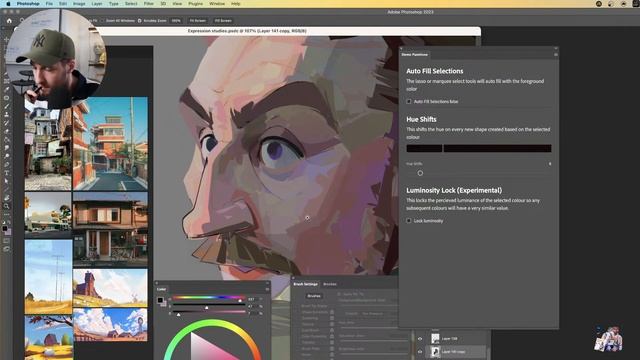Viewport: 640px width, 360px height.
Task: Click the Color panel foreground swatch
Action: point(160,300)
